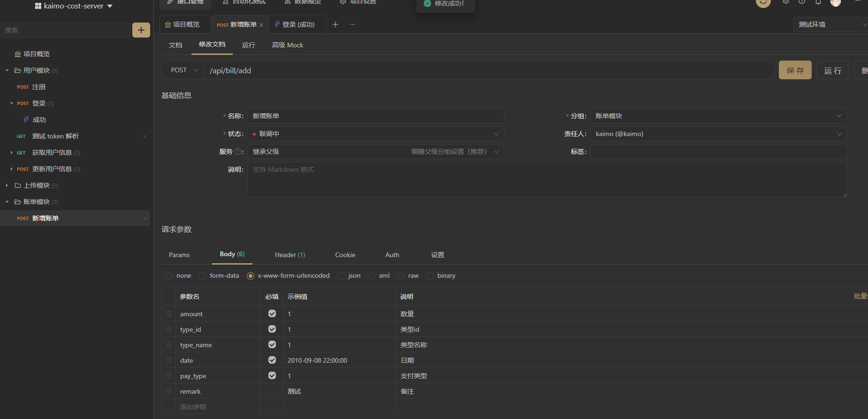Click the drag handle of the amount row
Image resolution: width=868 pixels, height=419 pixels.
pos(169,313)
